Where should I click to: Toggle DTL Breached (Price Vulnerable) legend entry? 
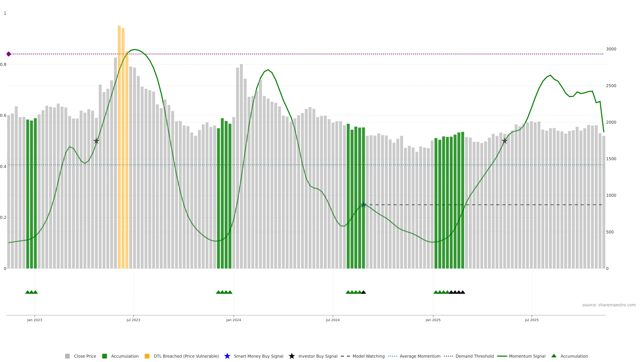click(x=186, y=356)
